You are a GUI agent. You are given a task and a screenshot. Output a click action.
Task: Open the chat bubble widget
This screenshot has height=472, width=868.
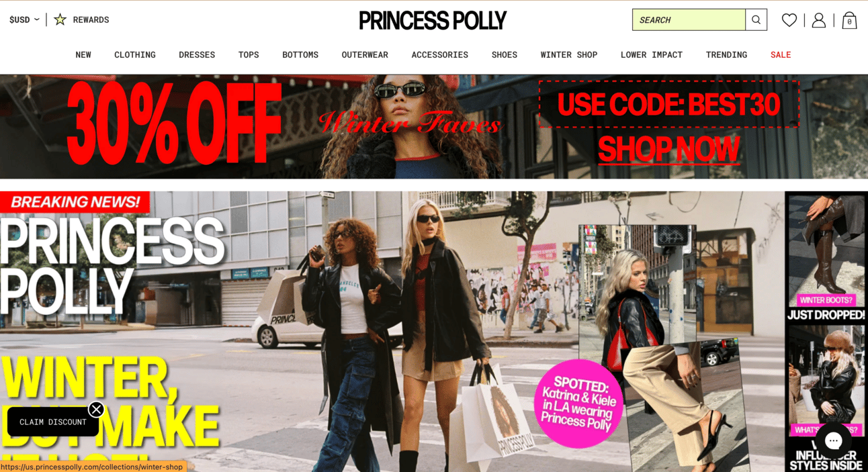tap(834, 440)
